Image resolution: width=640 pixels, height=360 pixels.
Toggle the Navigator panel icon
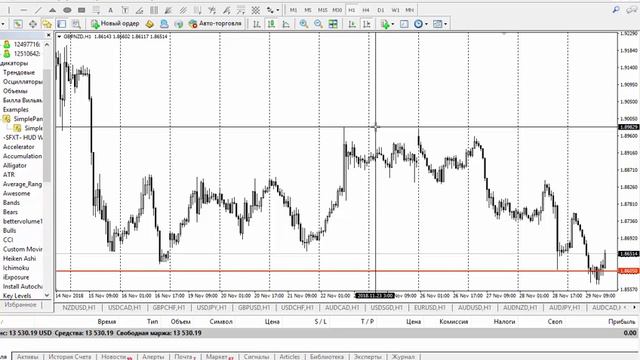(47, 24)
